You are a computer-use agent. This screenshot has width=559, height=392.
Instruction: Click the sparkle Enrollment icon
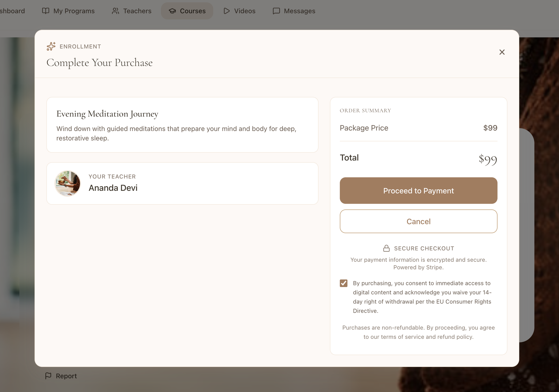coord(51,46)
